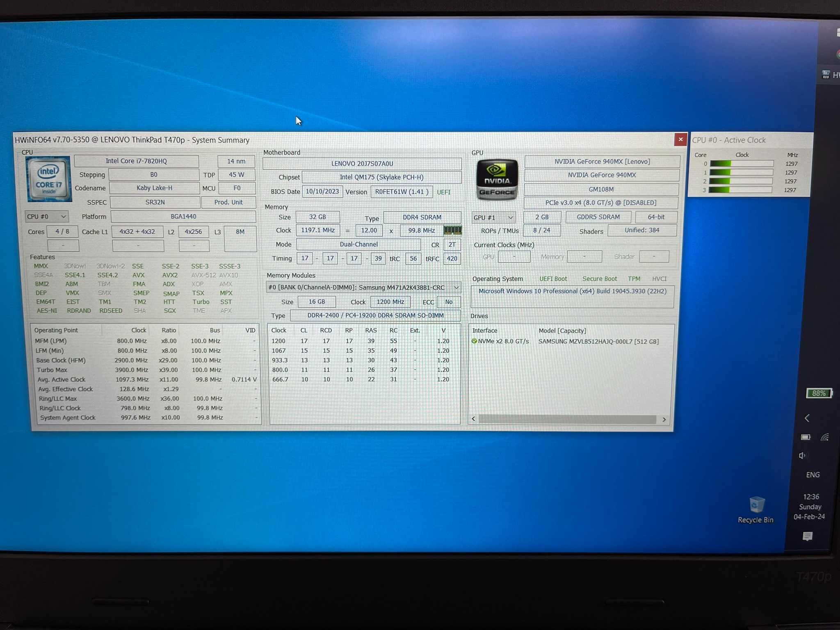
Task: Click the Intel Core i7 logo
Action: point(49,179)
